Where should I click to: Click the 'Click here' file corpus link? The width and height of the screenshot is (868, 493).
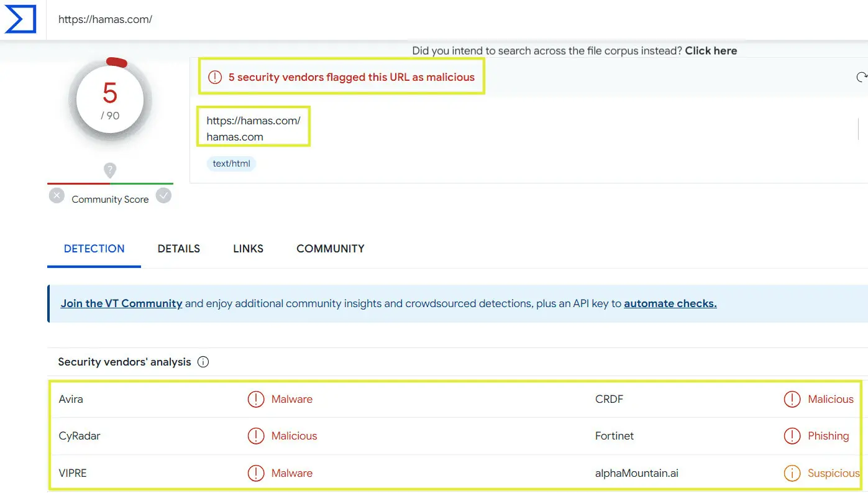[711, 51]
